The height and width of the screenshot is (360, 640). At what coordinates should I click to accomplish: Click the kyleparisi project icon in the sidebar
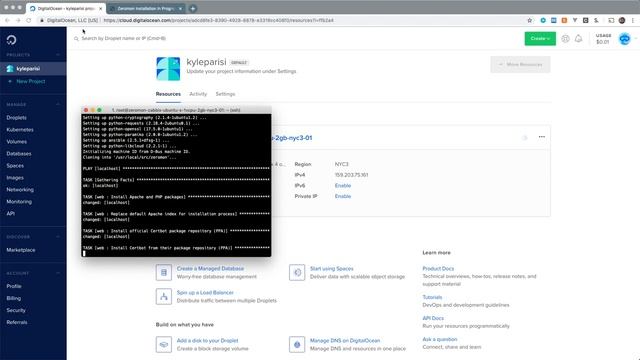[x=10, y=69]
